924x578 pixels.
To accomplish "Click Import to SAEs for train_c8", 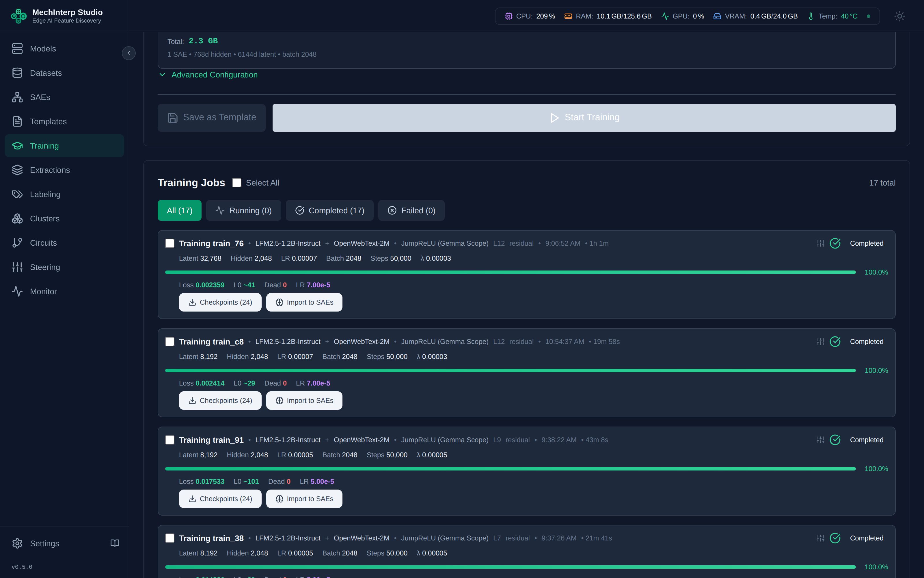I will pyautogui.click(x=304, y=401).
